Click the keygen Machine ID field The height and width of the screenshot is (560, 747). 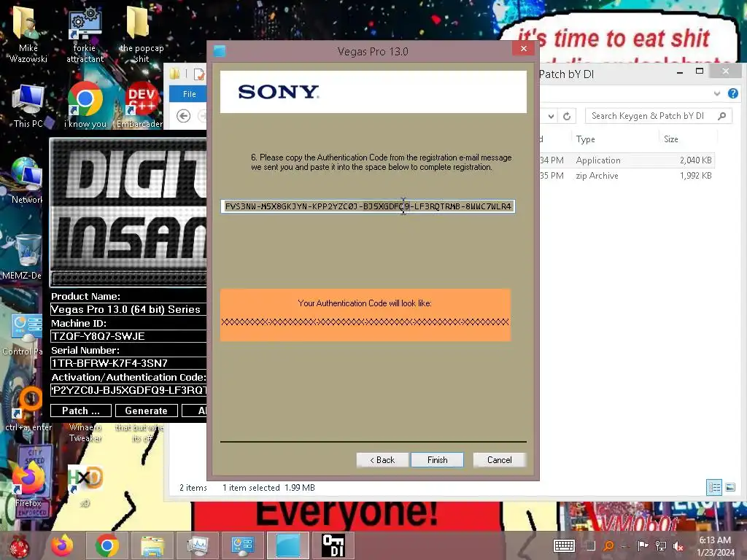click(x=128, y=336)
